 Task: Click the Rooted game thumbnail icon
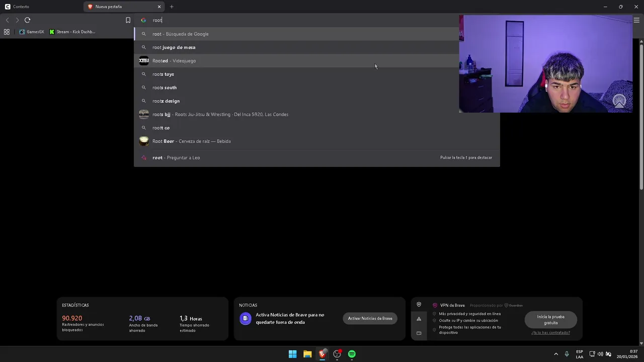point(144,61)
